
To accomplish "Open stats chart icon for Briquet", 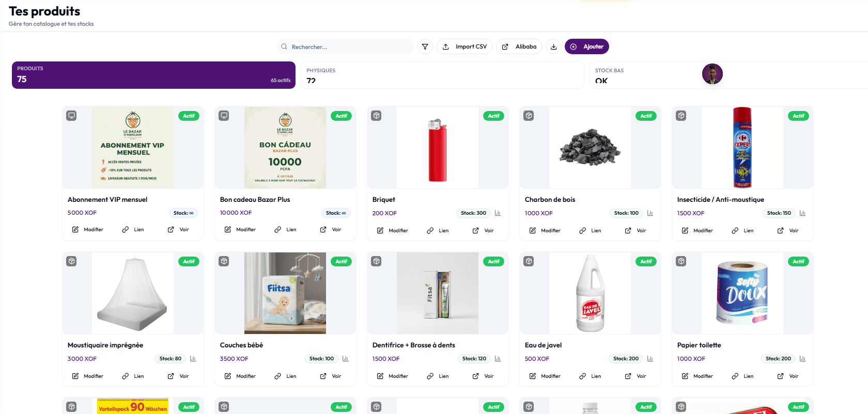I will point(498,213).
